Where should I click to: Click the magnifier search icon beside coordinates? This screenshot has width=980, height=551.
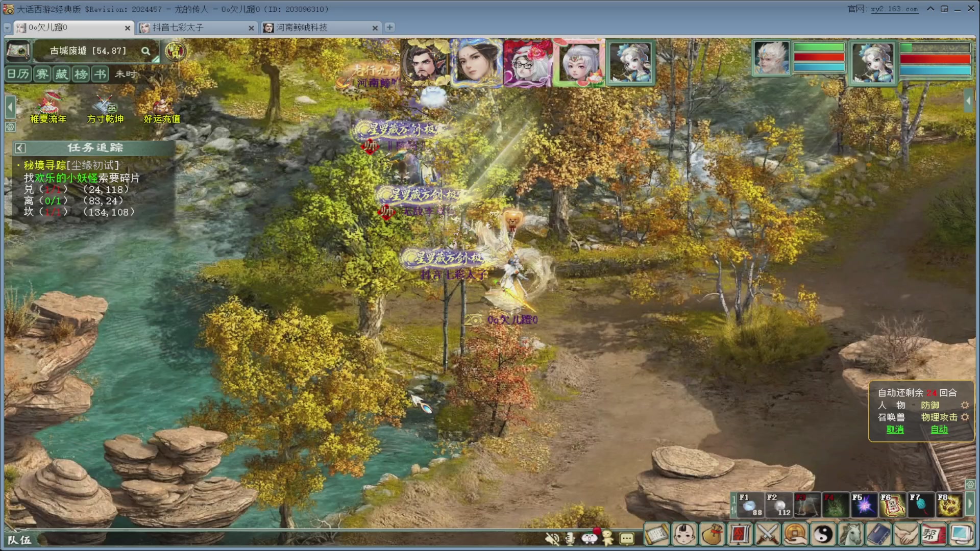[x=146, y=51]
